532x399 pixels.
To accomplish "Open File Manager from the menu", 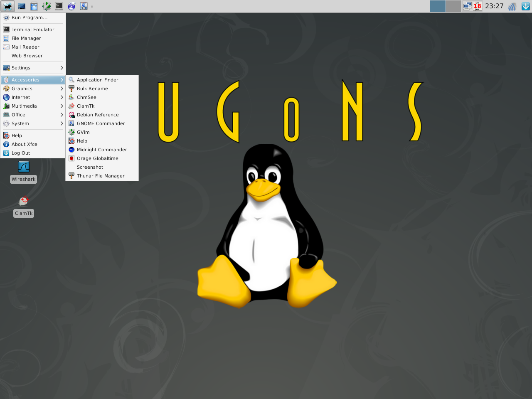I will point(33,38).
